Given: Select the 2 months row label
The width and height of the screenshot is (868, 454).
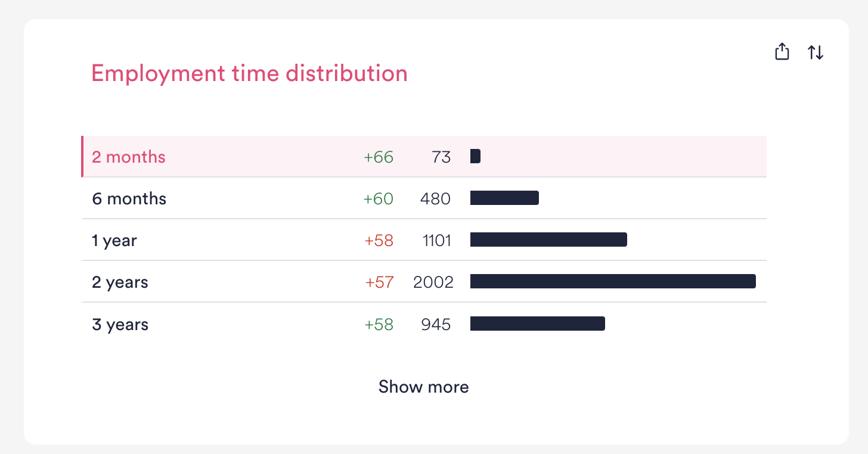Looking at the screenshot, I should pyautogui.click(x=129, y=157).
